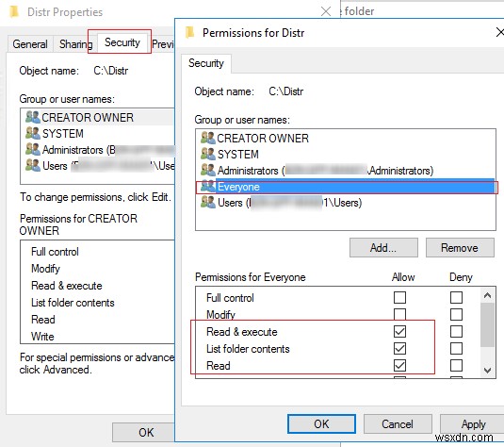This screenshot has width=504, height=447.
Task: Click Administrators group icon in Permissions dialog
Action: [x=207, y=171]
